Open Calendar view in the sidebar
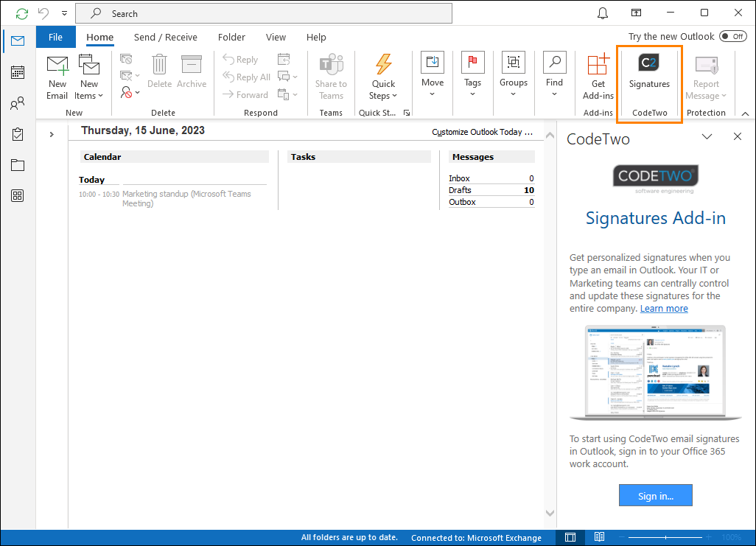The width and height of the screenshot is (756, 546). point(18,72)
